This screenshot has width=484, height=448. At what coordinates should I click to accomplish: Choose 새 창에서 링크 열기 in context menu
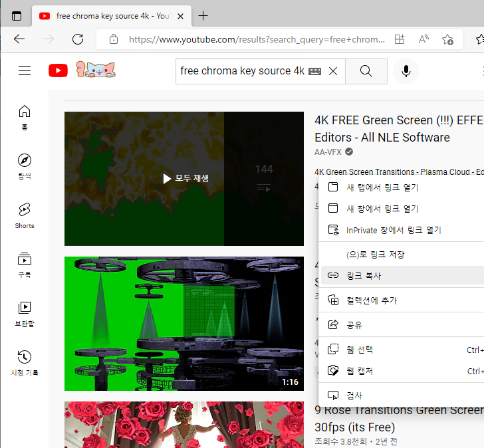[x=402, y=209]
